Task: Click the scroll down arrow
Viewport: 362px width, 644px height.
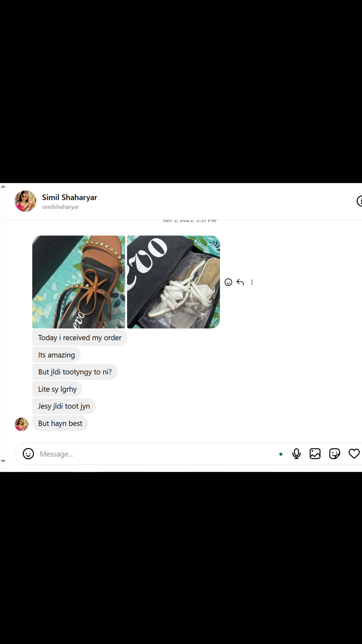Action: (3, 461)
